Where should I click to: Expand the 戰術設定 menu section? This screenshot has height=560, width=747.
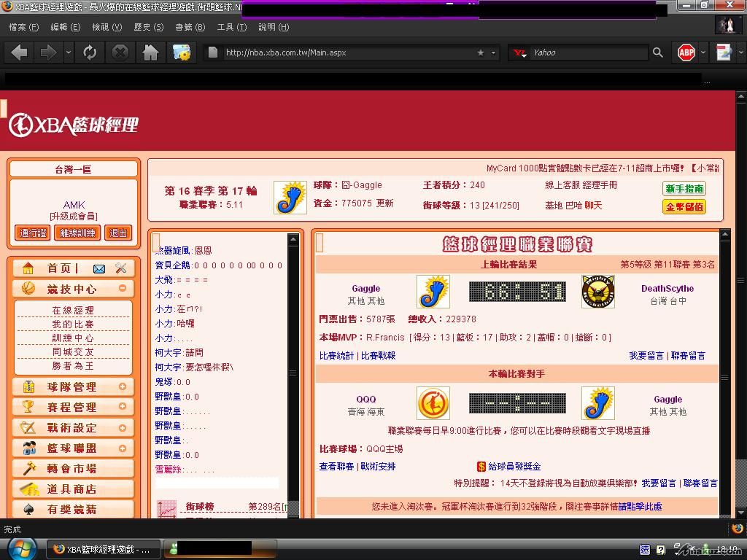(x=122, y=427)
